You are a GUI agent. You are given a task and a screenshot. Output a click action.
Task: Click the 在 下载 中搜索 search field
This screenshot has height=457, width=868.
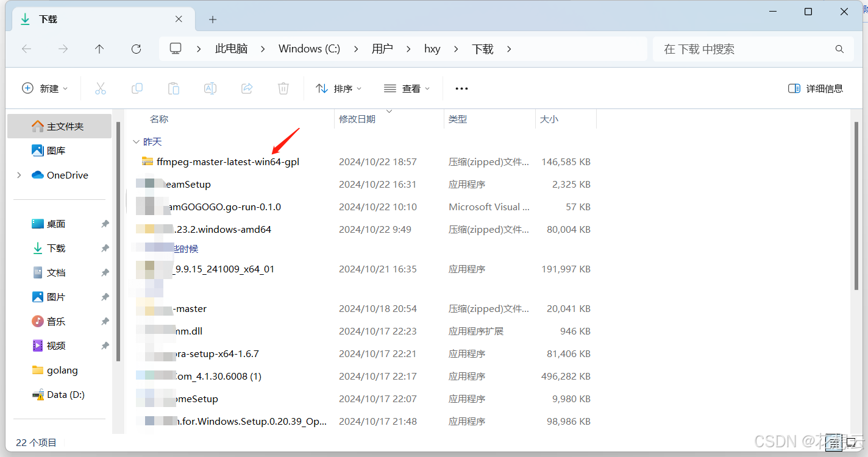coord(753,49)
